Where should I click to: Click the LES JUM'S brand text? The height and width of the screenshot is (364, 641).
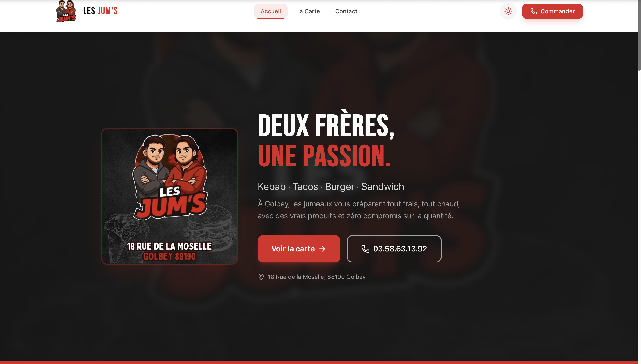pos(100,11)
